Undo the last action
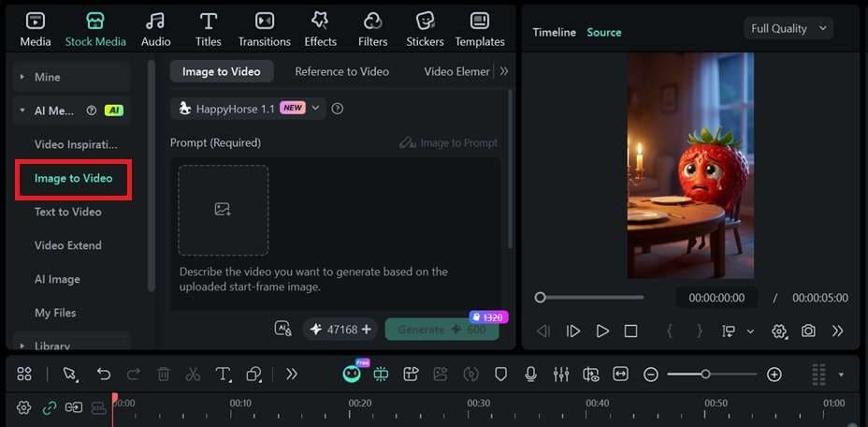 pyautogui.click(x=104, y=375)
